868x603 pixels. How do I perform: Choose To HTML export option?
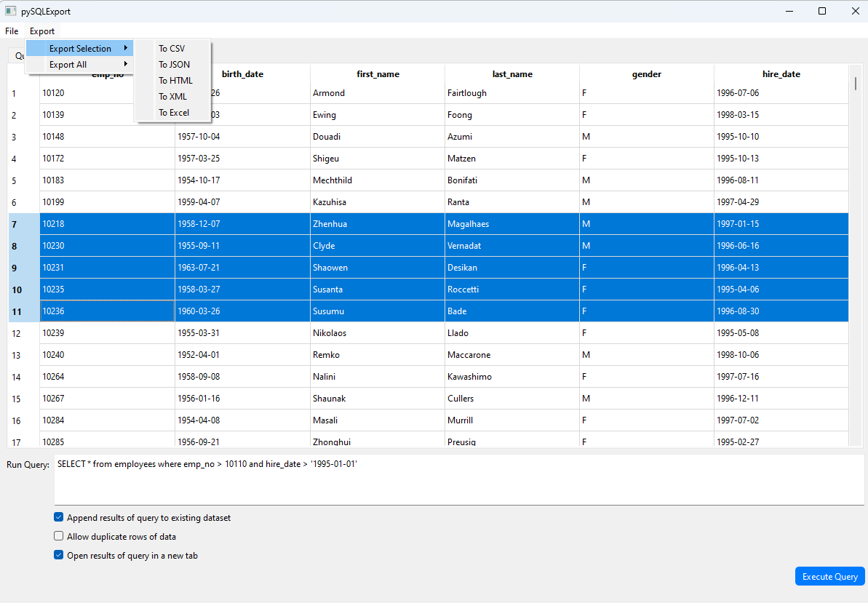coord(172,81)
